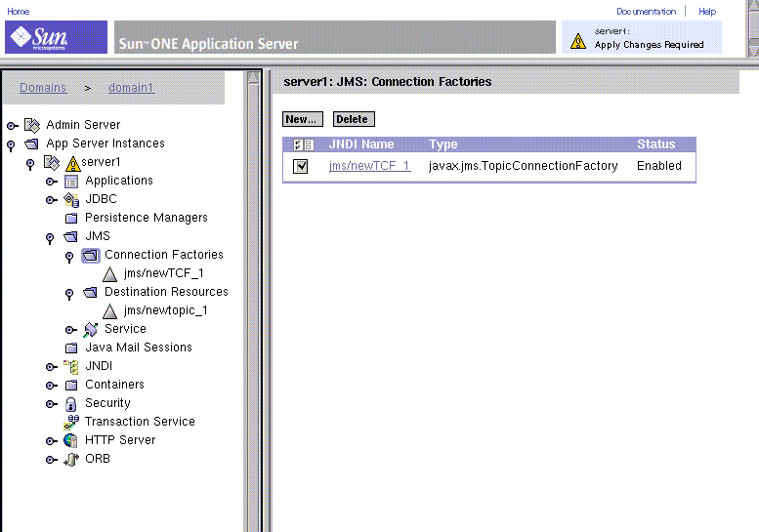Click the JMS open folder icon
The width and height of the screenshot is (759, 532).
click(x=70, y=236)
